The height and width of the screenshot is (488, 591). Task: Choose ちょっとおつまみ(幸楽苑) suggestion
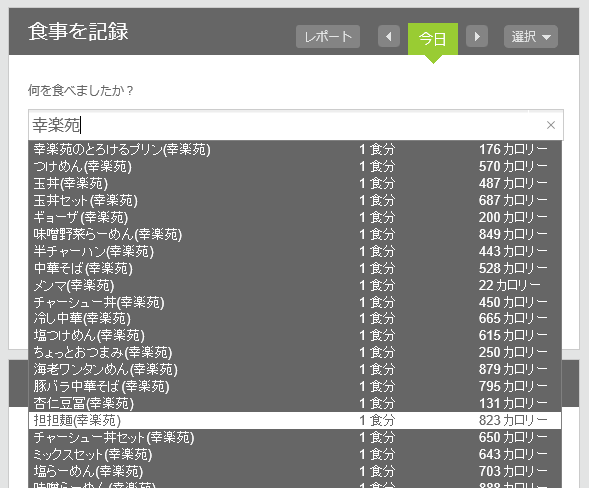tap(295, 352)
